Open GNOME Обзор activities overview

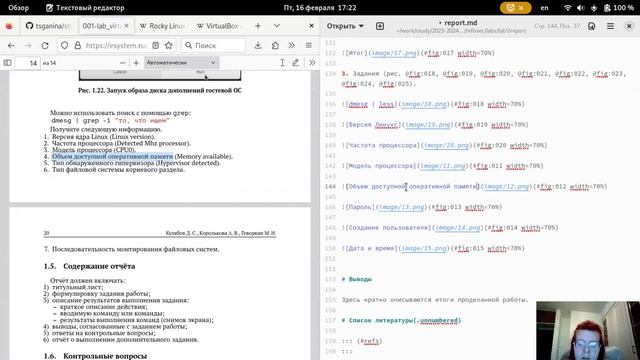19,7
